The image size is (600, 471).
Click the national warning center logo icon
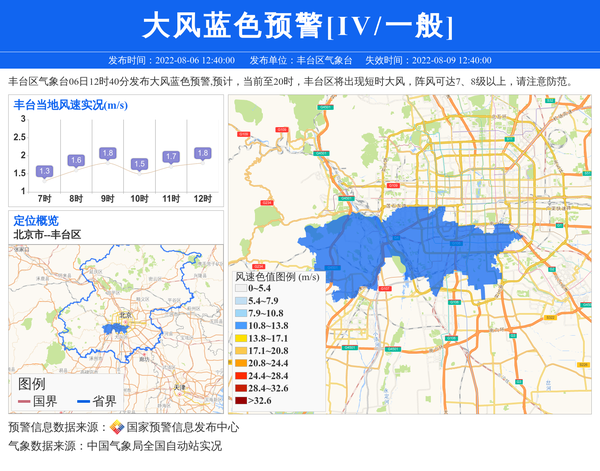[117, 427]
